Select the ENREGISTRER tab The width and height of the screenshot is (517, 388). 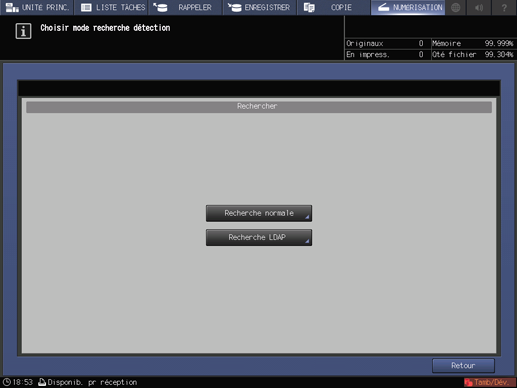click(260, 7)
